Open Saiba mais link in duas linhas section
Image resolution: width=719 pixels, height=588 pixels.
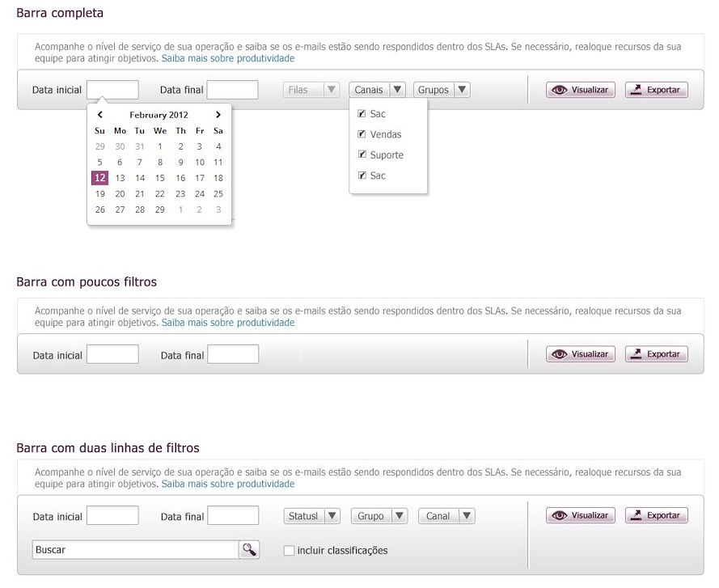click(x=228, y=484)
